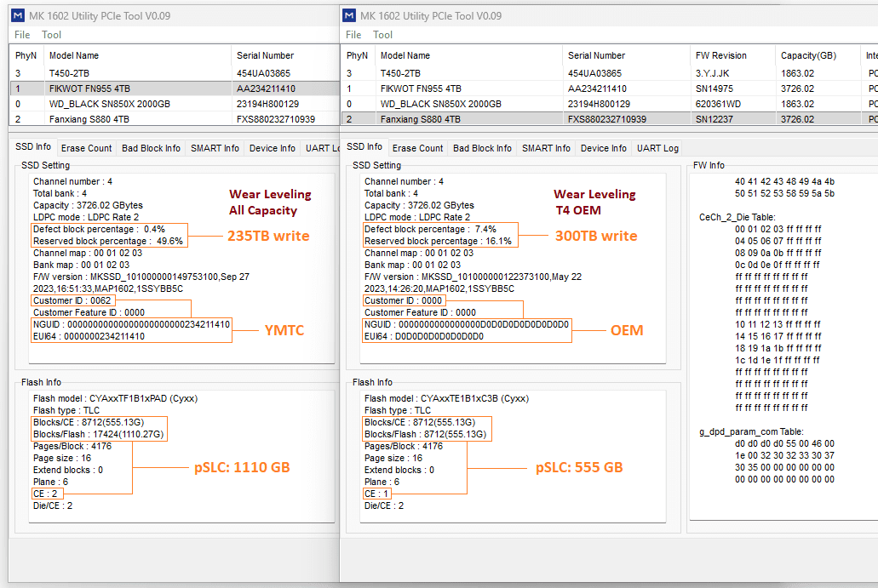Click Customer ID : 0000 line in right window
Image resolution: width=878 pixels, height=588 pixels.
(x=403, y=300)
